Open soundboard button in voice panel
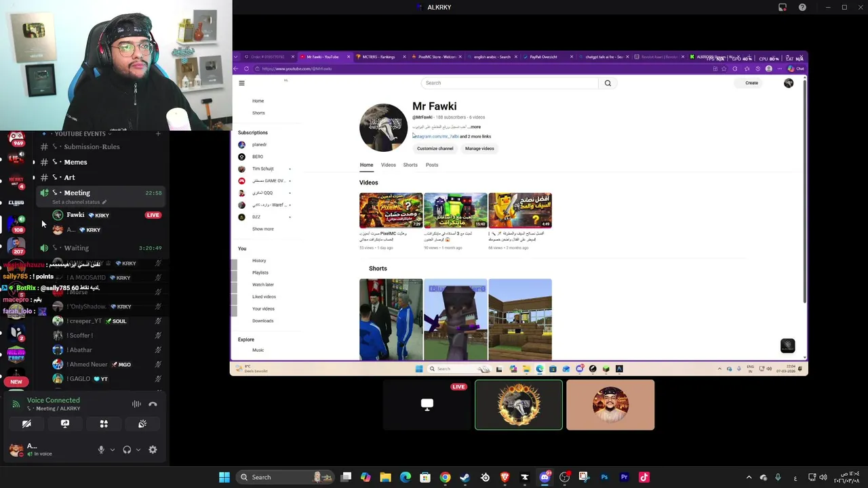 142,424
